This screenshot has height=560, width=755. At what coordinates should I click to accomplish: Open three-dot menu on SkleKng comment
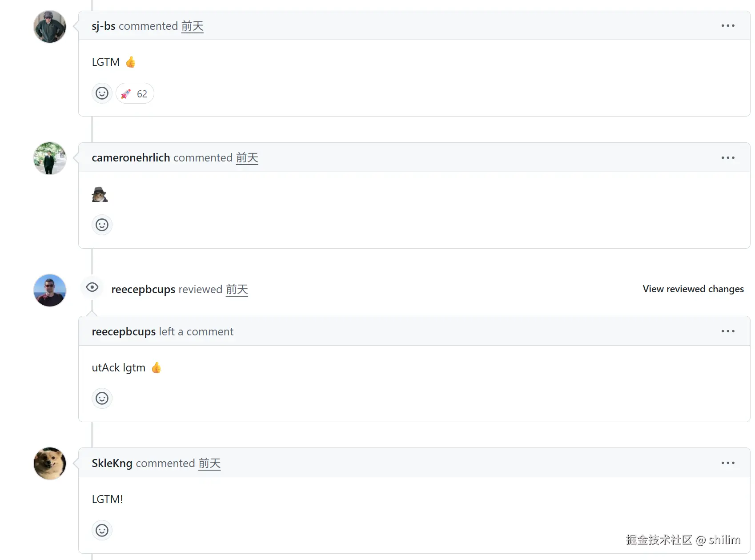tap(727, 463)
